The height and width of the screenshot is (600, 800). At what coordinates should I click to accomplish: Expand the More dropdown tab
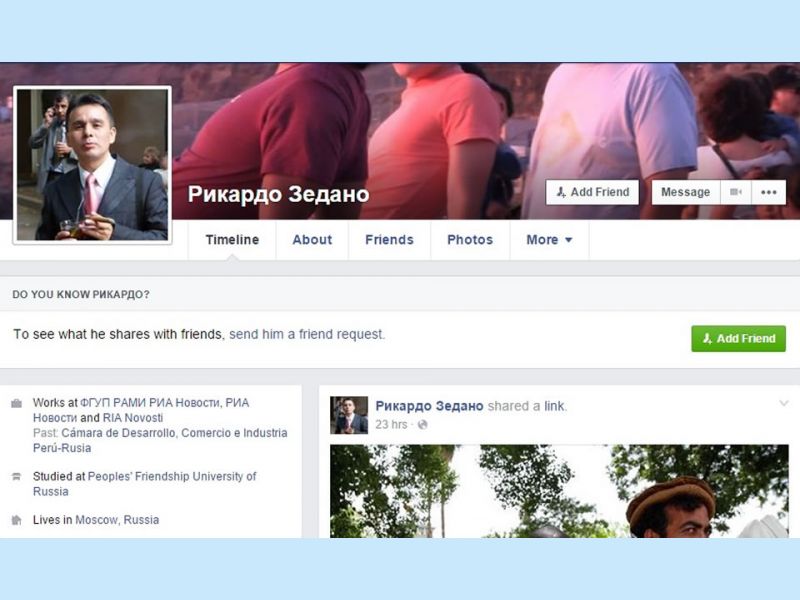pyautogui.click(x=549, y=240)
